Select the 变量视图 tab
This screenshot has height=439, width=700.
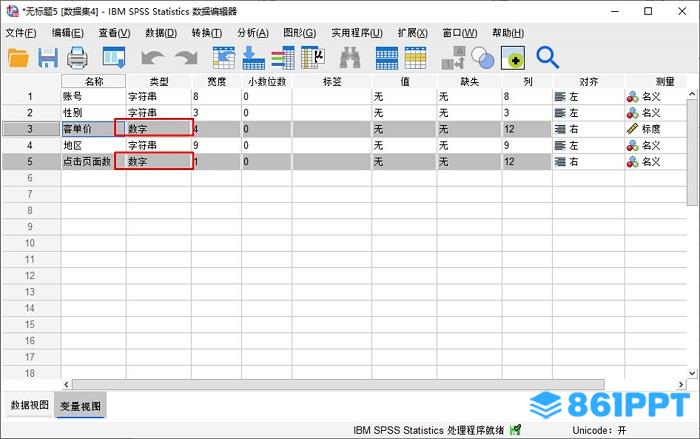80,406
